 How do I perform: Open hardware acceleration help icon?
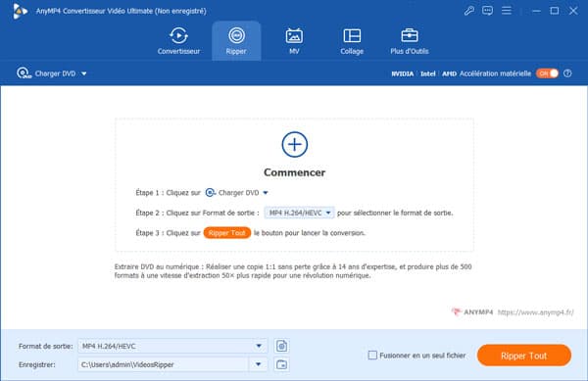(567, 73)
